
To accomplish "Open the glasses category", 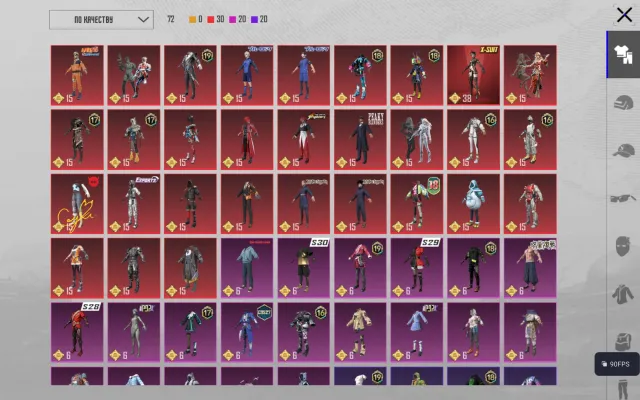I will pyautogui.click(x=623, y=198).
